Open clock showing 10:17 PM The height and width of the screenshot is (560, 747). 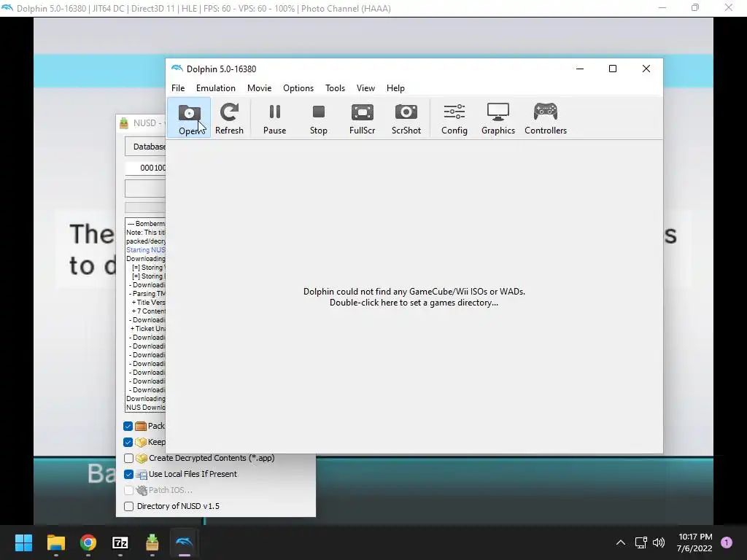pyautogui.click(x=694, y=542)
